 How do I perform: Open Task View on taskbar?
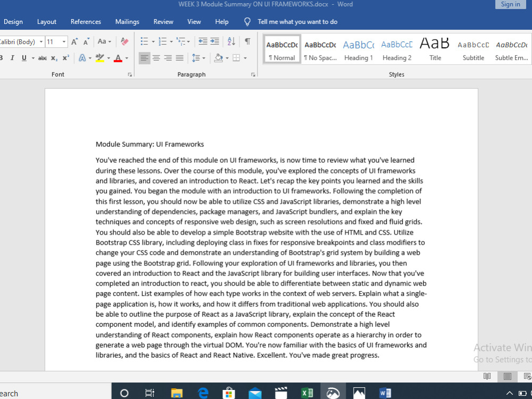click(149, 393)
